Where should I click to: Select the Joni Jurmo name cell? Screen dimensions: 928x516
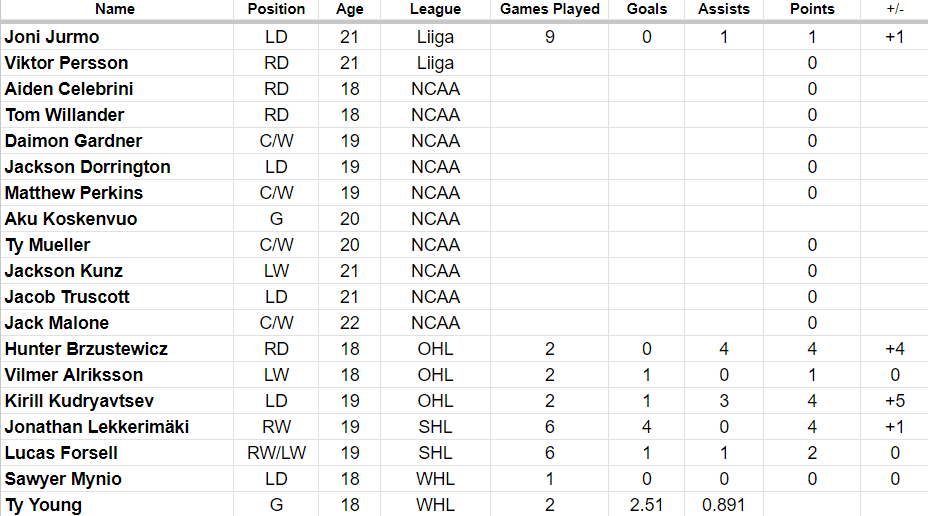[x=52, y=37]
